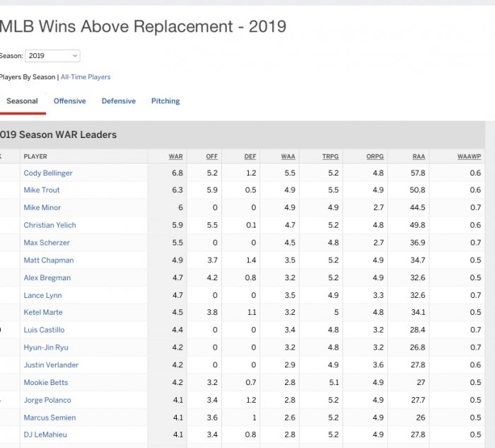
Task: Open the Pitching tab
Action: click(x=165, y=101)
